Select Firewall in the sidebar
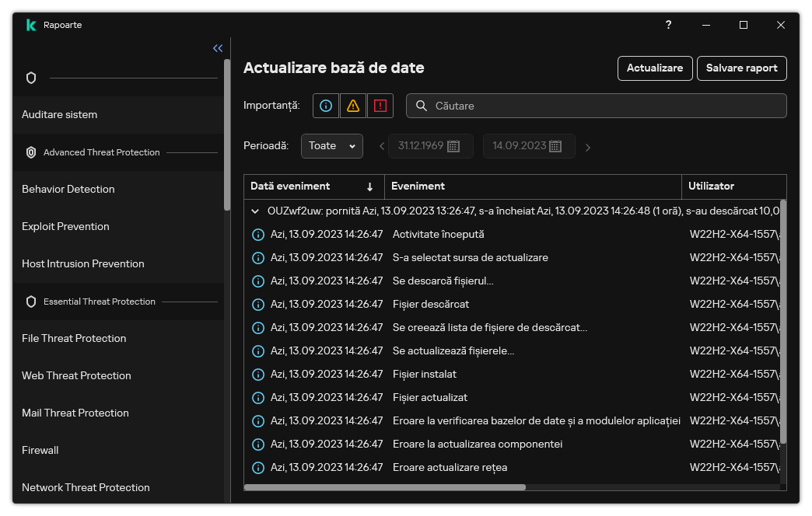Image resolution: width=812 pixels, height=516 pixels. (x=40, y=451)
